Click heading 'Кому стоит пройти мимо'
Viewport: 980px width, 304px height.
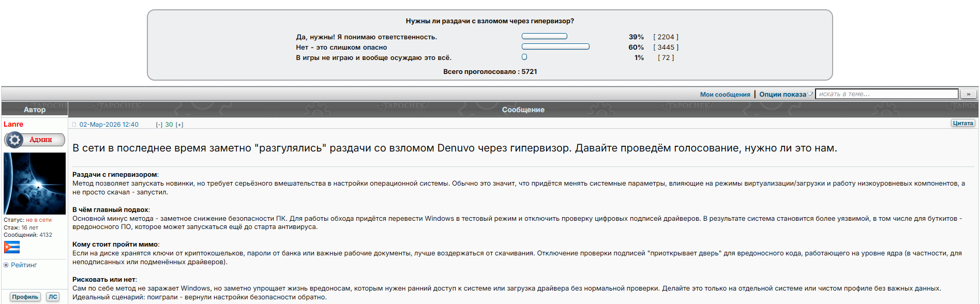pyautogui.click(x=115, y=244)
